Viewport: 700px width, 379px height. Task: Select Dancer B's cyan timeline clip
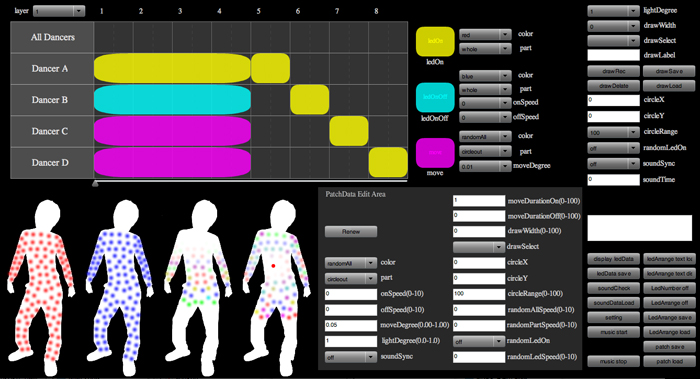tap(172, 100)
